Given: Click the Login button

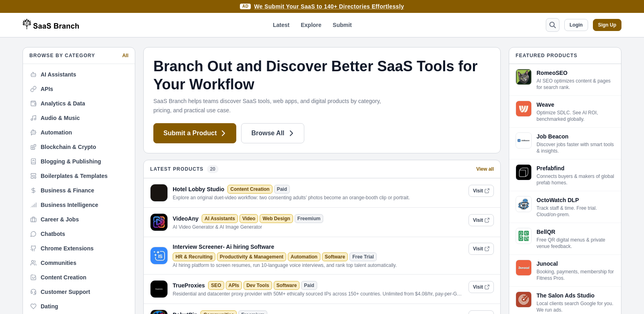Looking at the screenshot, I should point(576,25).
